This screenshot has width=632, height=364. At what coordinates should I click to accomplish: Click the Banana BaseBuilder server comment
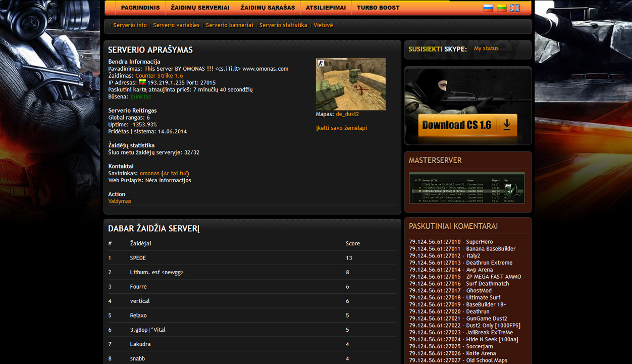point(462,249)
